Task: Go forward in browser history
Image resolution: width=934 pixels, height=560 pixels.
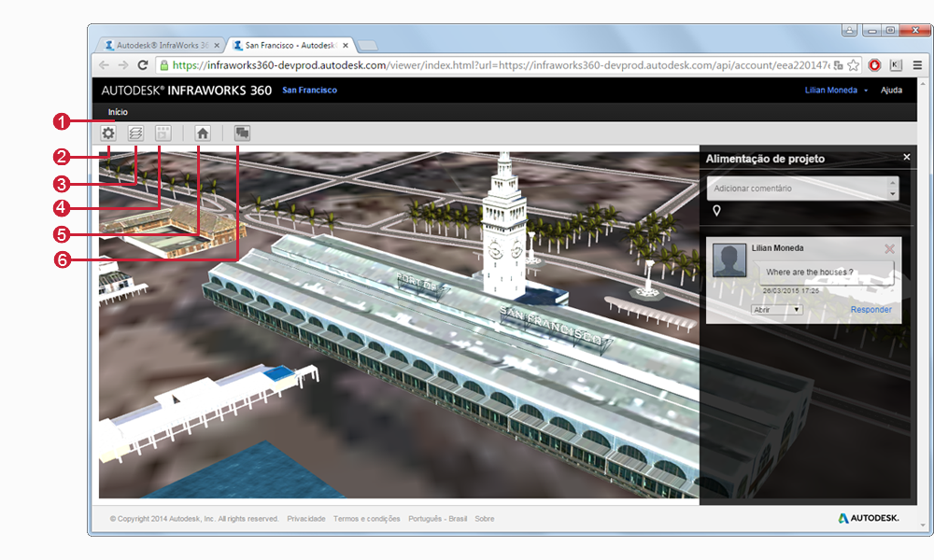Action: point(123,65)
